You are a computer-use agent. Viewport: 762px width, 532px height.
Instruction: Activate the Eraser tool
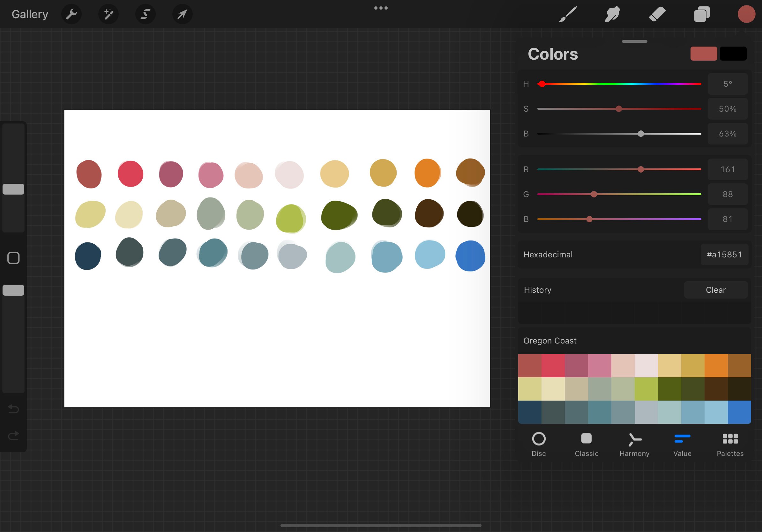click(657, 14)
